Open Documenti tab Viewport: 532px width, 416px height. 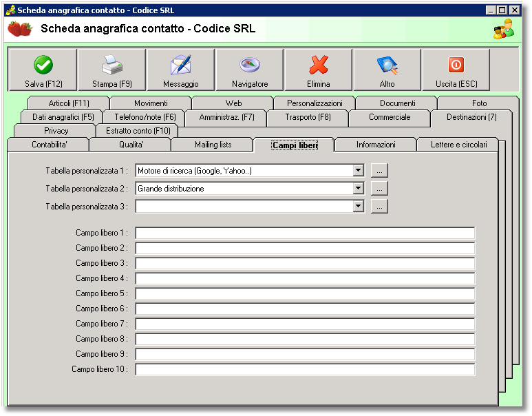tap(397, 103)
